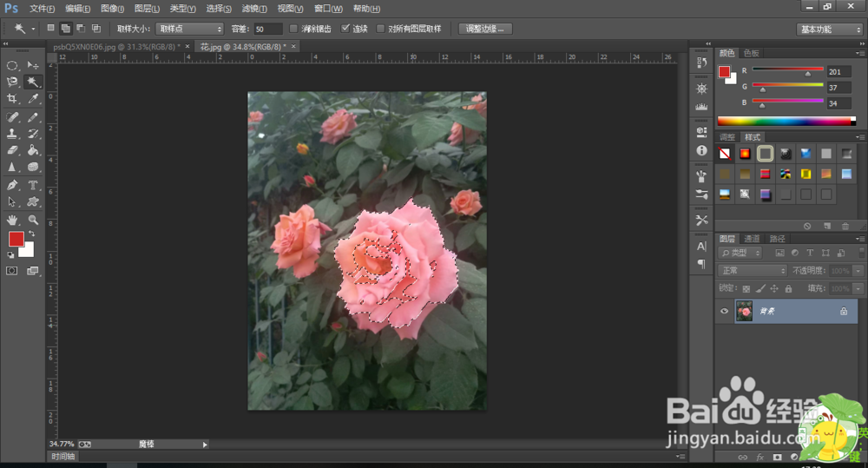Select the History Brush tool
Viewport: 868px width, 468px height.
pos(33,134)
